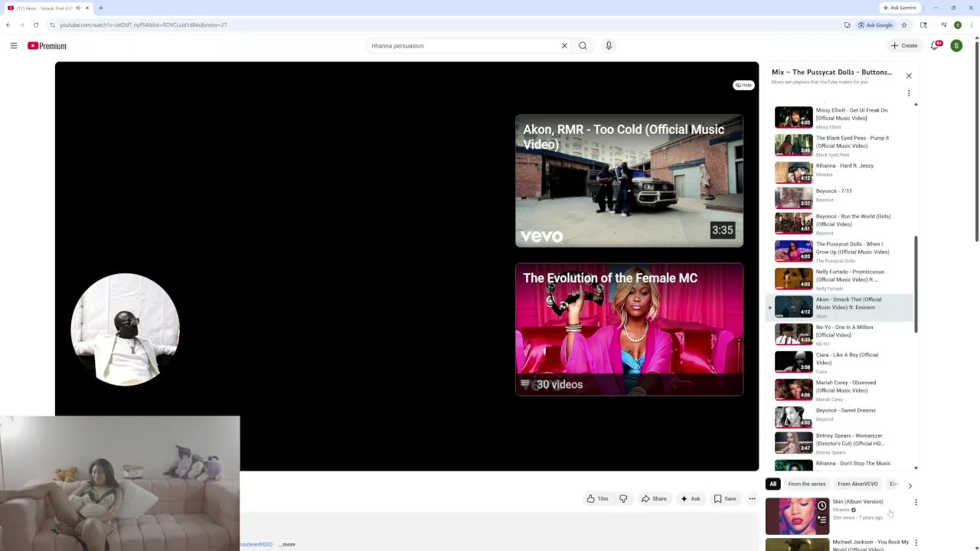
Task: Like the video with the thumbs up button
Action: (597, 499)
